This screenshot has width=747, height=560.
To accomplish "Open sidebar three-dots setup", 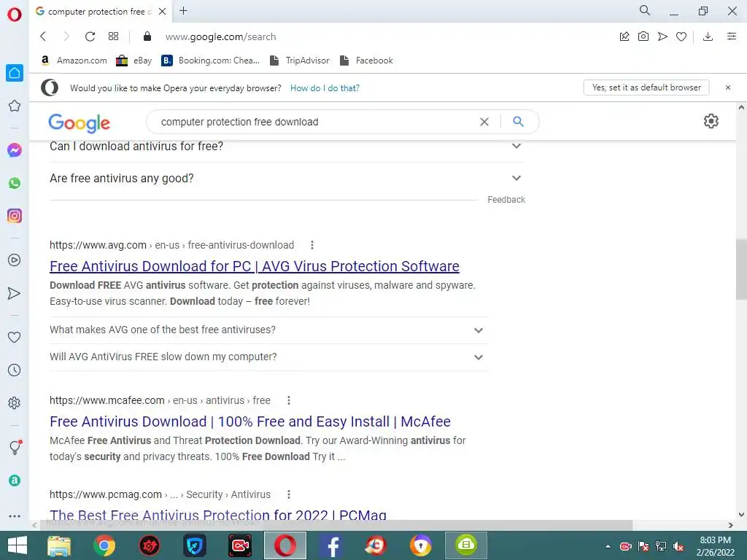I will tap(15, 516).
